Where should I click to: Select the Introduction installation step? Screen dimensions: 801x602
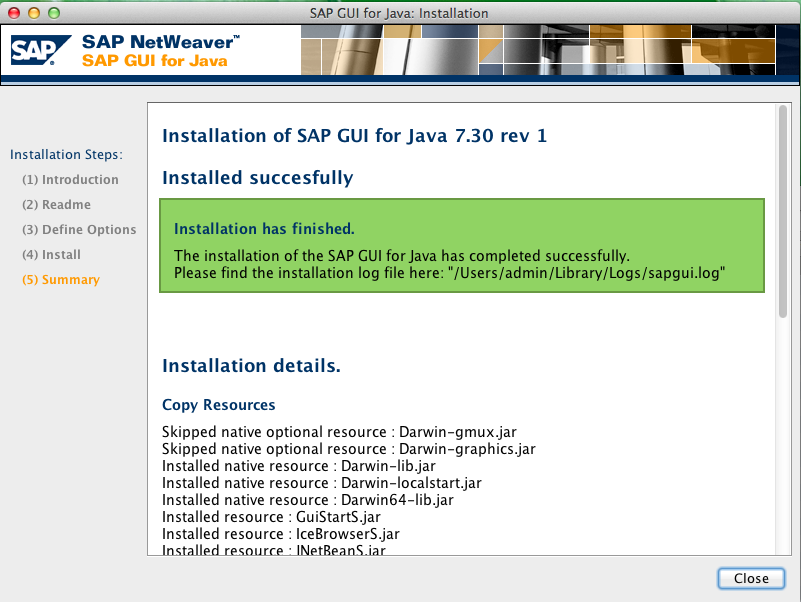(x=70, y=180)
